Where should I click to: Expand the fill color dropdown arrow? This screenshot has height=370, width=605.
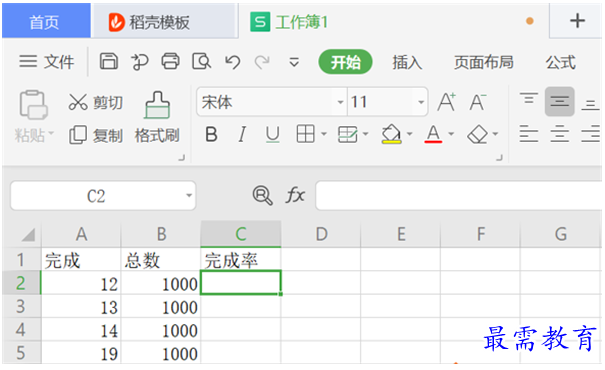[x=410, y=134]
